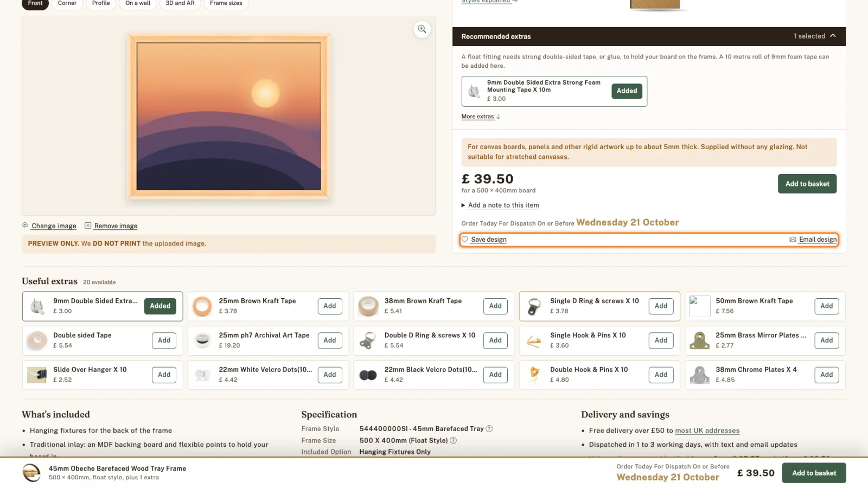This screenshot has width=868, height=488.
Task: Click the 22mm White Velcro Dots image
Action: tap(202, 375)
